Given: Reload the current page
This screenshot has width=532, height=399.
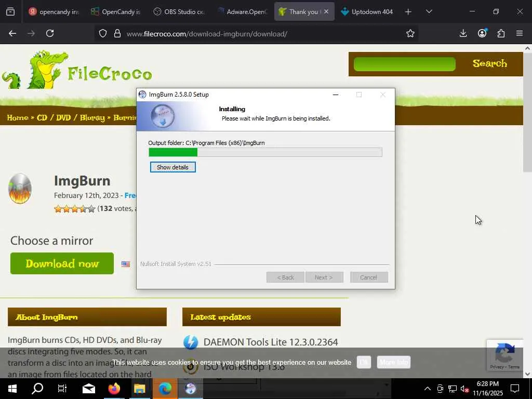Looking at the screenshot, I should click(x=50, y=34).
